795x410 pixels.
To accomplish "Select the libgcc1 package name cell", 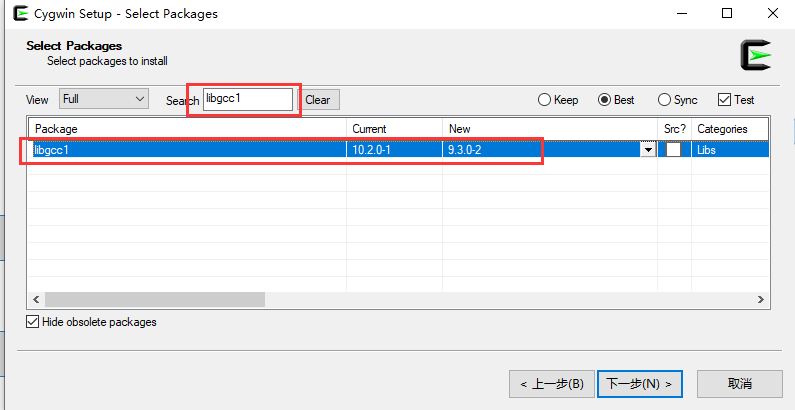I will coord(188,150).
